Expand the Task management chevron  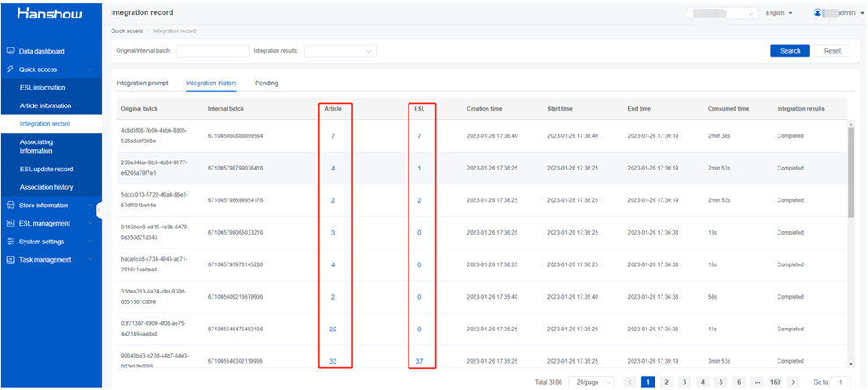90,259
